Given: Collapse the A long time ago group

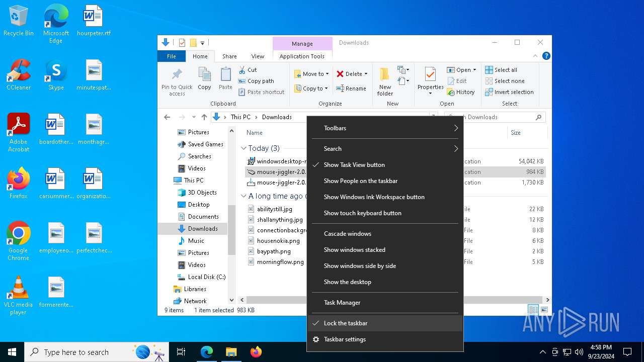Looking at the screenshot, I should click(x=244, y=196).
